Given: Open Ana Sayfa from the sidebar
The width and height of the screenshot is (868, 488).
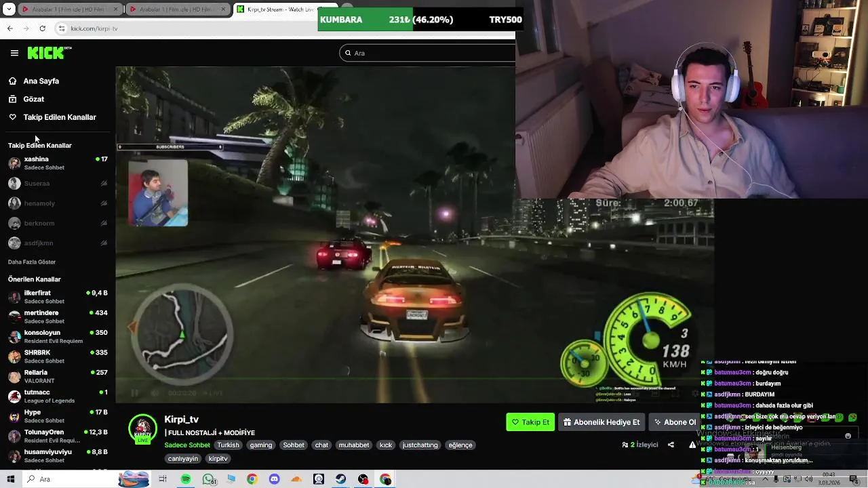Looking at the screenshot, I should [41, 81].
